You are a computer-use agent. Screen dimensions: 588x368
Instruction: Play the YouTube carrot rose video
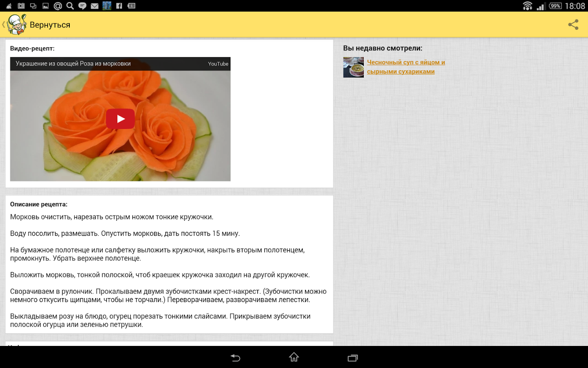(120, 119)
